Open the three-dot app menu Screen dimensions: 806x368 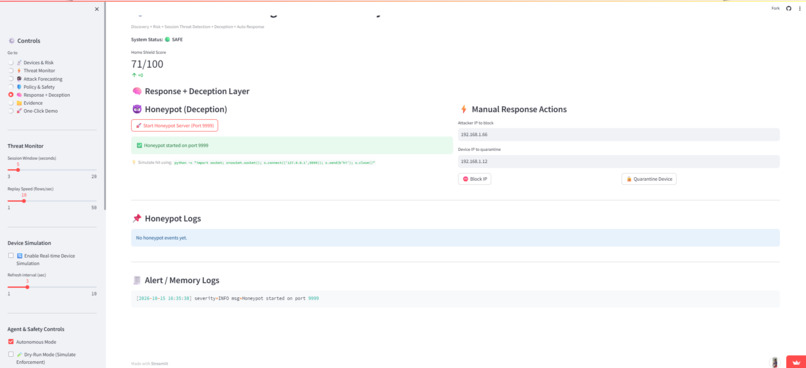pos(799,8)
